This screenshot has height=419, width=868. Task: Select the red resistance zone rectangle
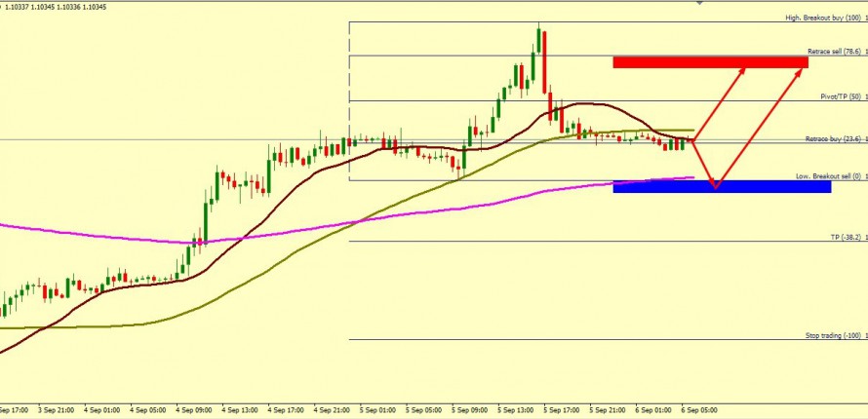[x=710, y=62]
